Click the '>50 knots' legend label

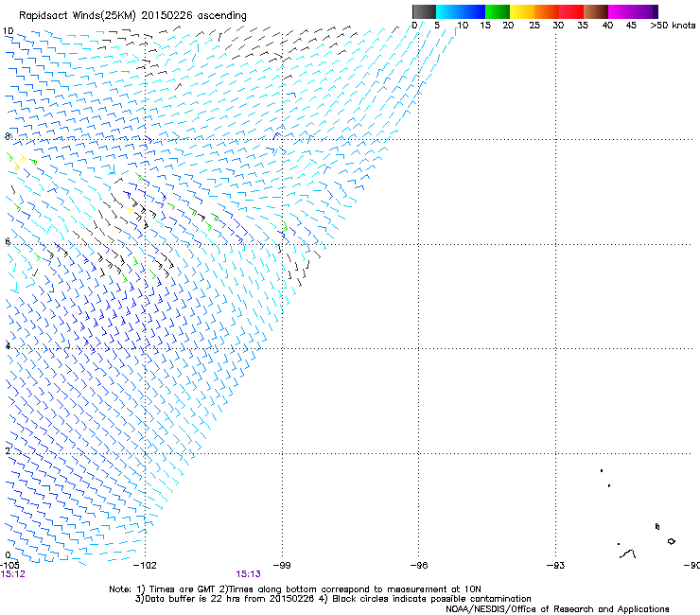click(x=673, y=26)
